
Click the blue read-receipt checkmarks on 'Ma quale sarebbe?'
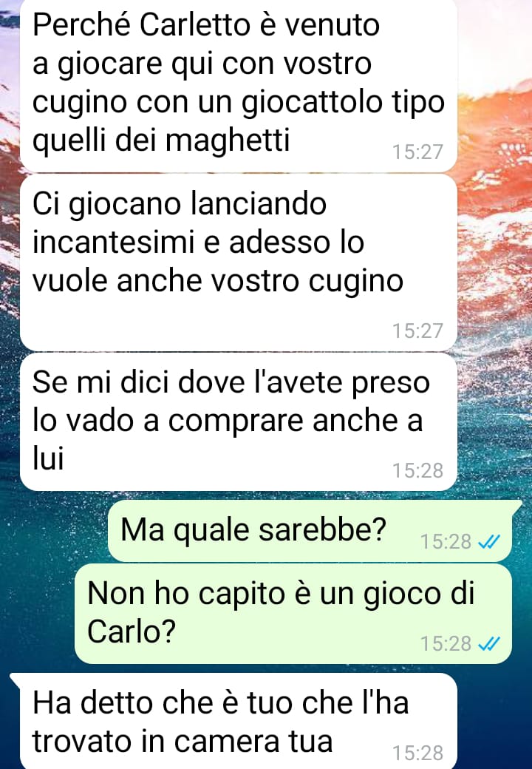click(x=489, y=542)
